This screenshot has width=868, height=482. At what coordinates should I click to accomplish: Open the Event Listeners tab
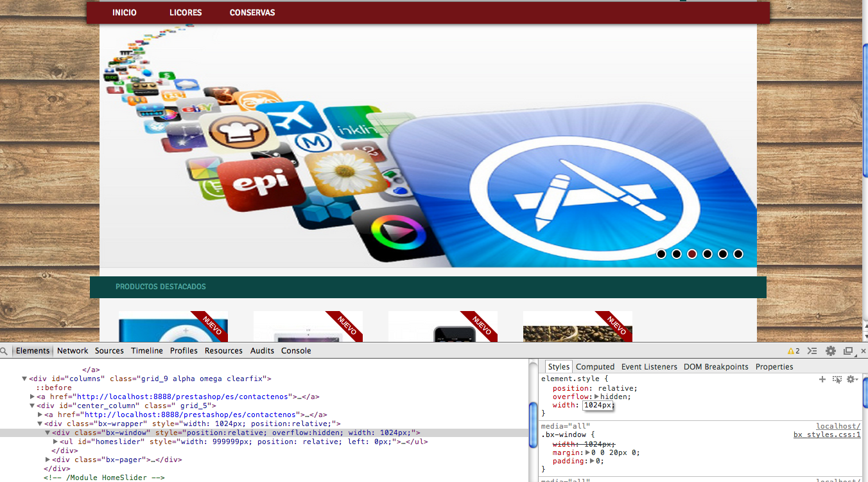pos(649,367)
